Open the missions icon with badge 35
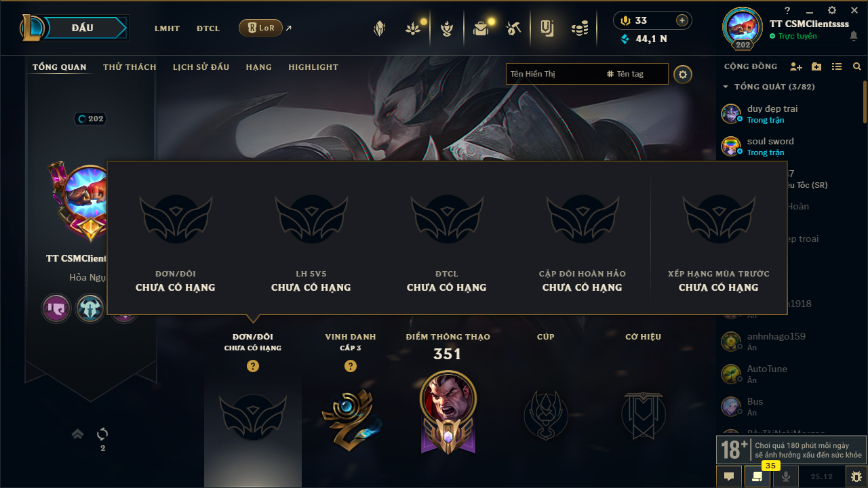 tap(757, 476)
